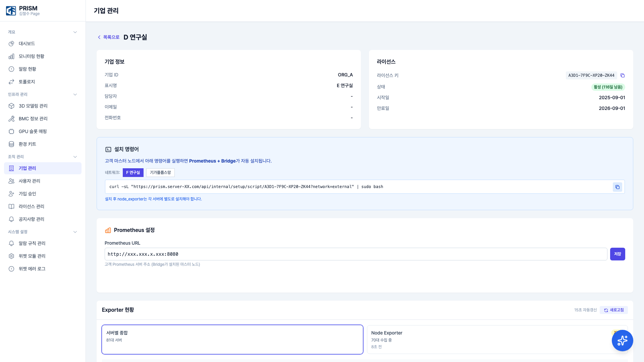Switch network to 기가플롭스망

(160, 173)
